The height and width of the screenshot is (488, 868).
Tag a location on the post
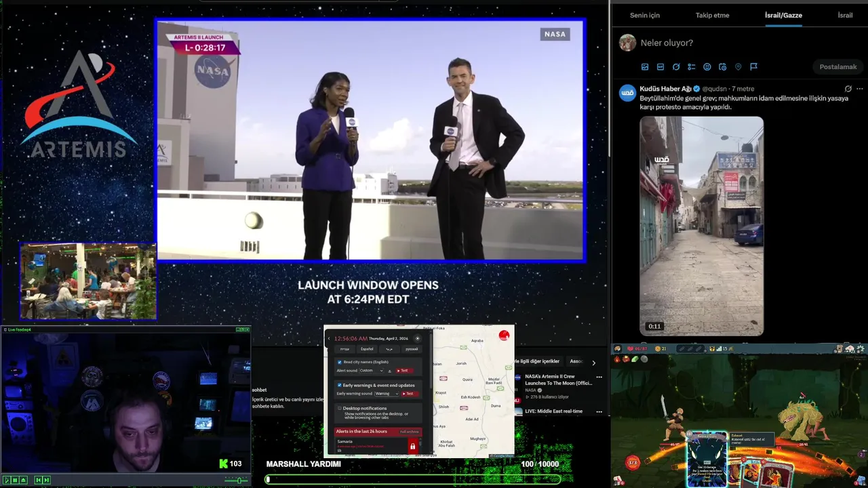[x=738, y=67]
